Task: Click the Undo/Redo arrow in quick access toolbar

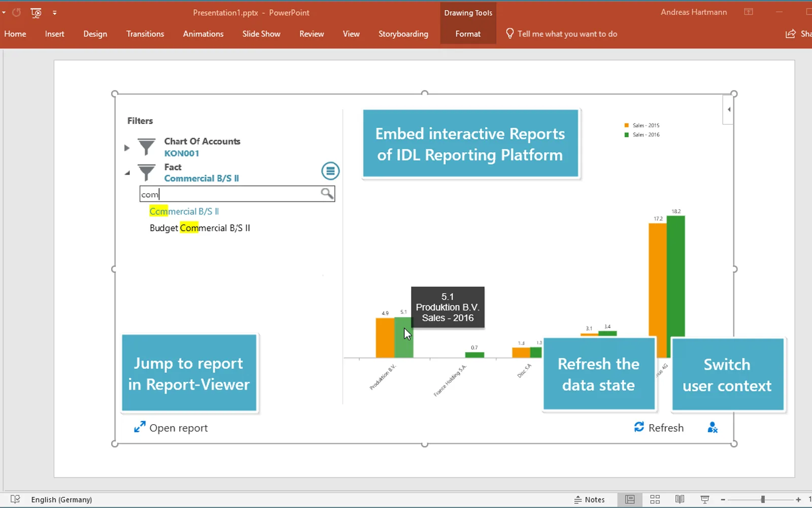Action: [16, 13]
